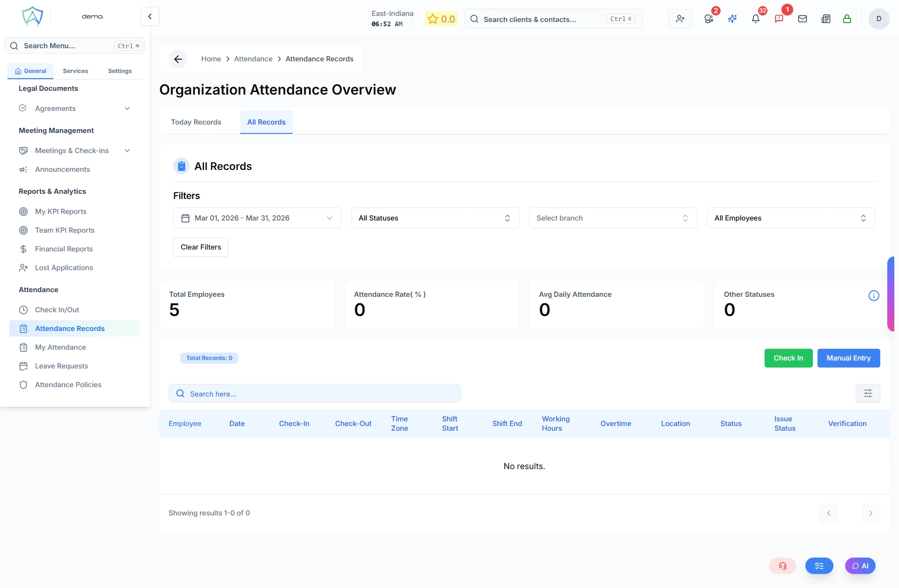Open the All Statuses dropdown
Screen dimensions: 899x588
[x=435, y=218]
